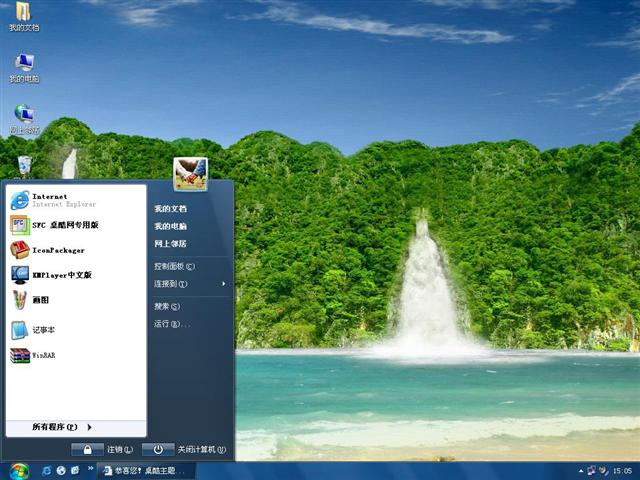The image size is (640, 480).
Task: Open 我的文档 in start menu right pane
Action: [170, 209]
